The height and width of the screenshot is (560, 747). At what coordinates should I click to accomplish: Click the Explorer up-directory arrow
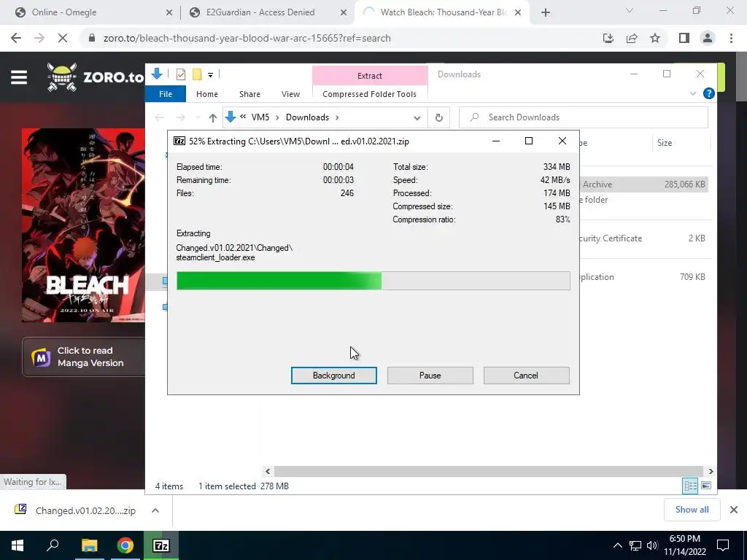[212, 117]
